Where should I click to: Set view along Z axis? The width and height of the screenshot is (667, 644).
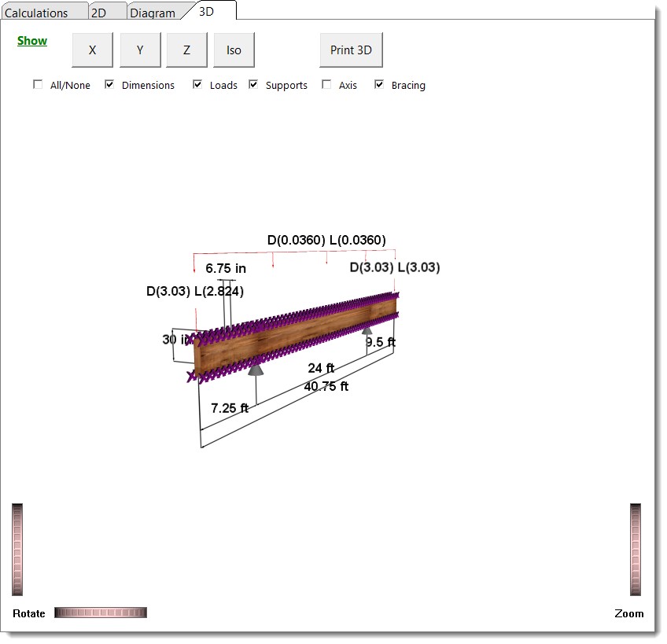coord(187,50)
